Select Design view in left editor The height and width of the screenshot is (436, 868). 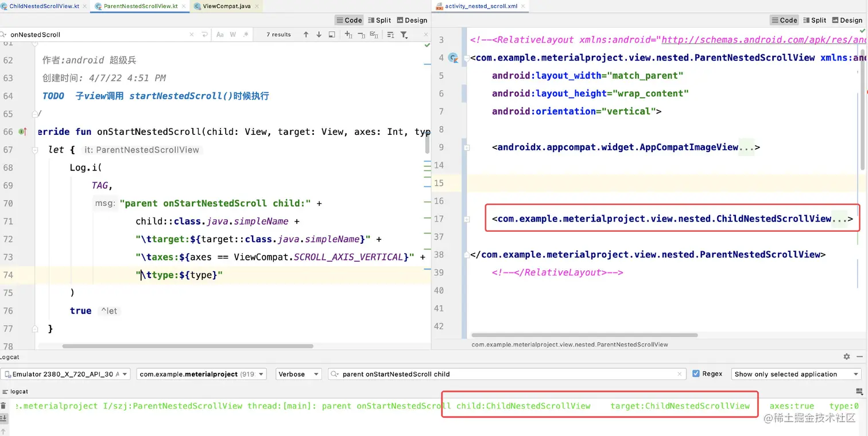(x=412, y=20)
